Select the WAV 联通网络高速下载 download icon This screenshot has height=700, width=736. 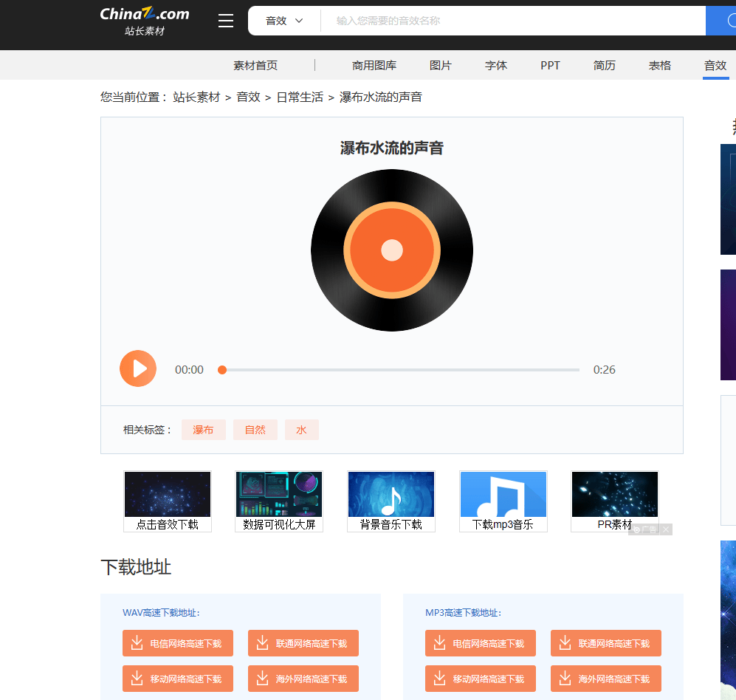pyautogui.click(x=262, y=643)
